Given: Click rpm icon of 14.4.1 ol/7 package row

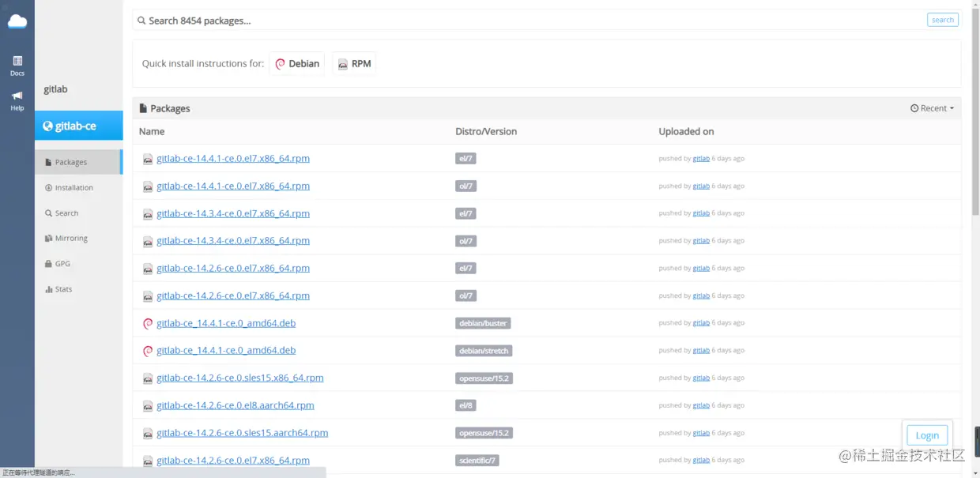Looking at the screenshot, I should point(148,186).
